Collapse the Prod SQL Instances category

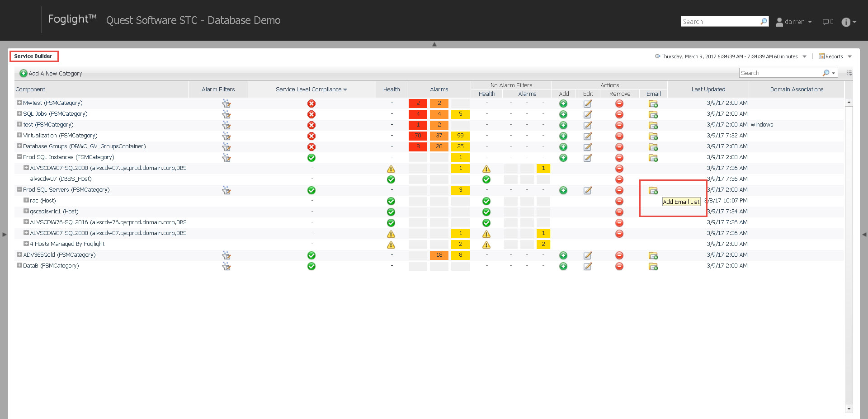coord(19,157)
